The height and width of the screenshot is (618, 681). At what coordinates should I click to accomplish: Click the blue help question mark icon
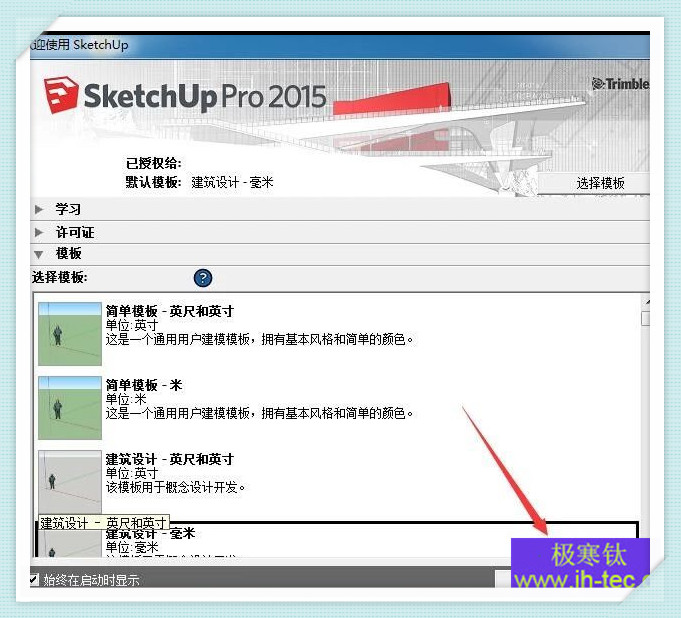pyautogui.click(x=203, y=278)
